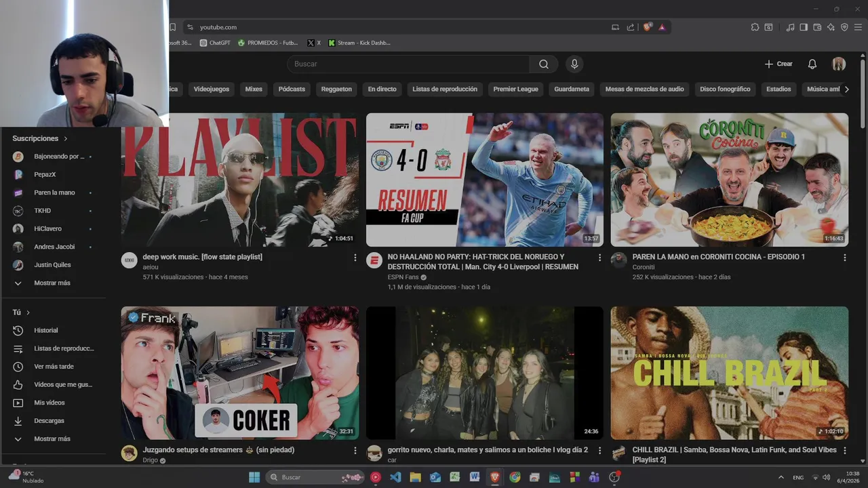This screenshot has height=488, width=868.
Task: Open File Explorer from taskbar
Action: [415, 477]
